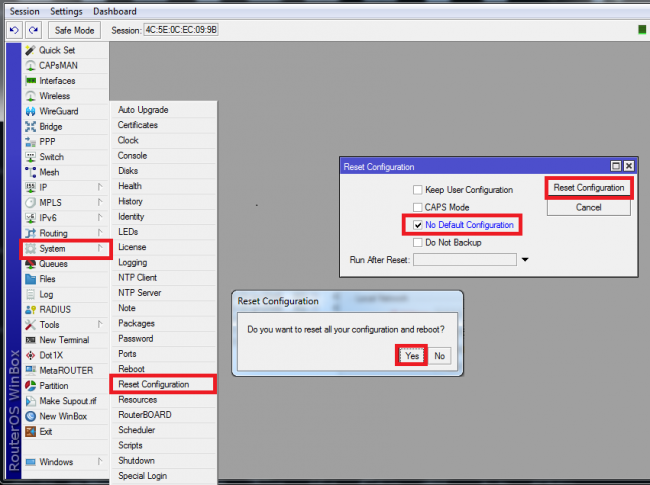The width and height of the screenshot is (650, 485).
Task: Click the green connection status indicator
Action: coord(642,29)
